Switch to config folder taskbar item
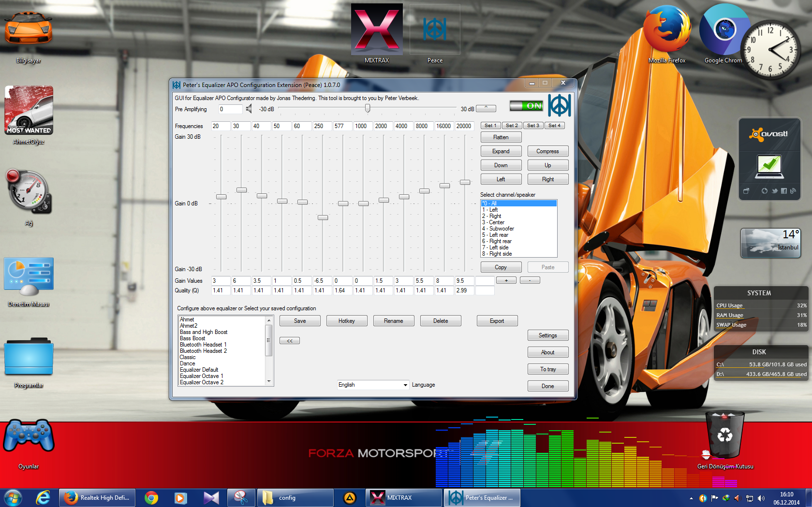Image resolution: width=812 pixels, height=507 pixels. coord(295,497)
